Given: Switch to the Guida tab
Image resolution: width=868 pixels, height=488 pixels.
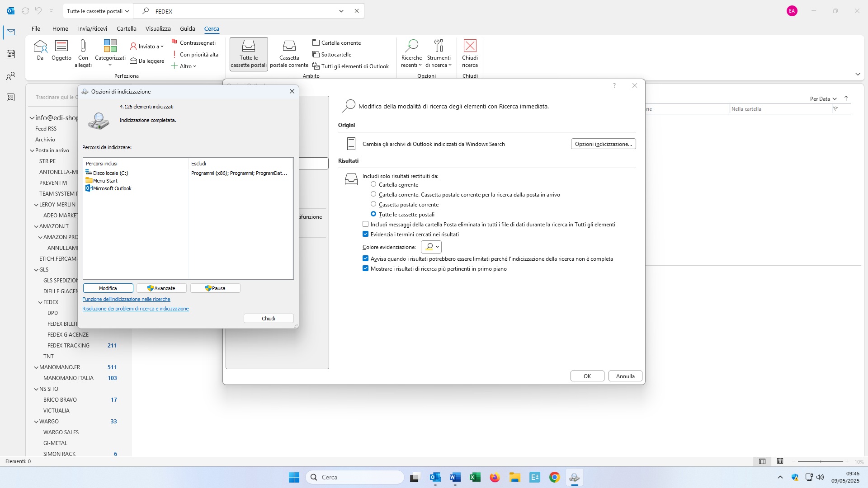Looking at the screenshot, I should [188, 28].
